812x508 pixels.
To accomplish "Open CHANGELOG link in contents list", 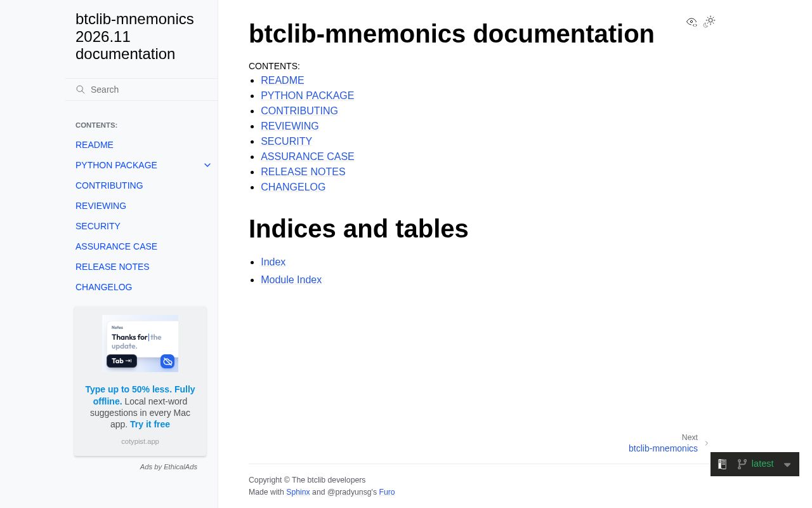I will [293, 187].
